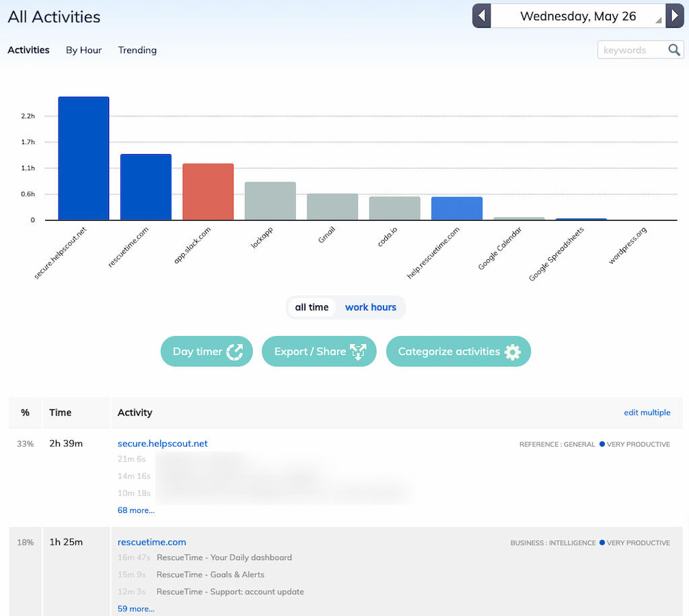Select the all time view option
The width and height of the screenshot is (689, 616).
312,306
